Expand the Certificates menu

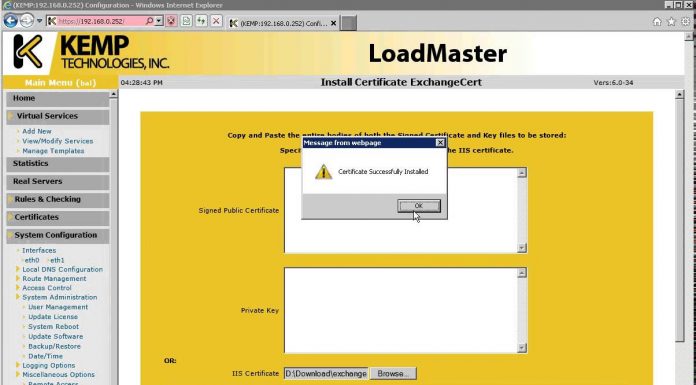(58, 218)
